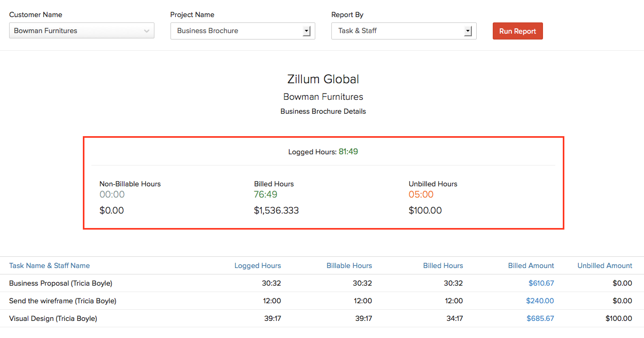Click the Unbilled Hours 05:00 value
This screenshot has width=644, height=338.
point(421,194)
